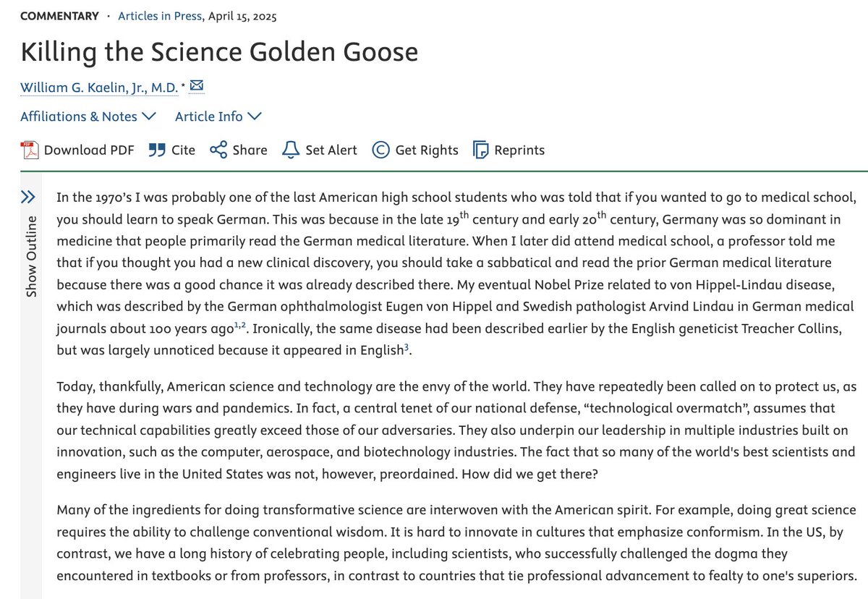Click the Get Rights copyright icon

click(x=380, y=150)
